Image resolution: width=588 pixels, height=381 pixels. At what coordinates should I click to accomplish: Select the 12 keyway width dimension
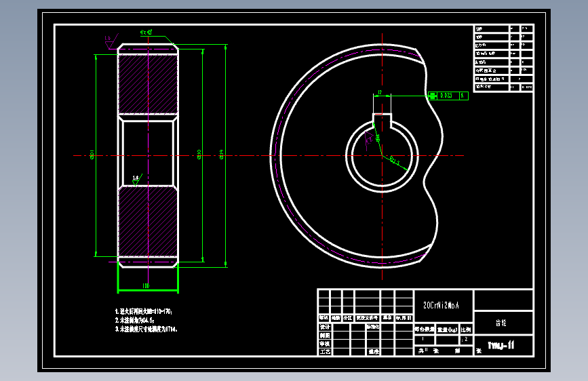pos(380,92)
